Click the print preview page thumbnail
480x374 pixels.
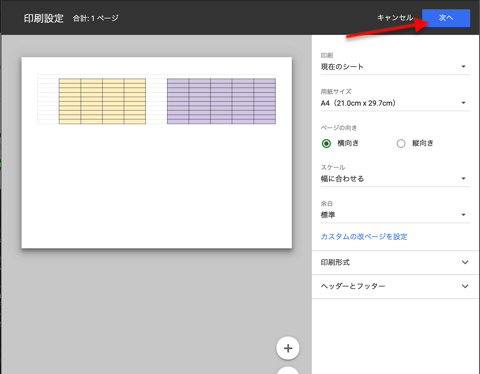(157, 153)
